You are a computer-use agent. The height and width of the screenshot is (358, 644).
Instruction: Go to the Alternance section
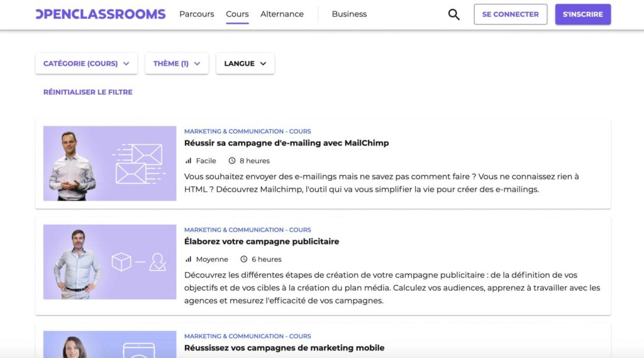[x=282, y=14]
